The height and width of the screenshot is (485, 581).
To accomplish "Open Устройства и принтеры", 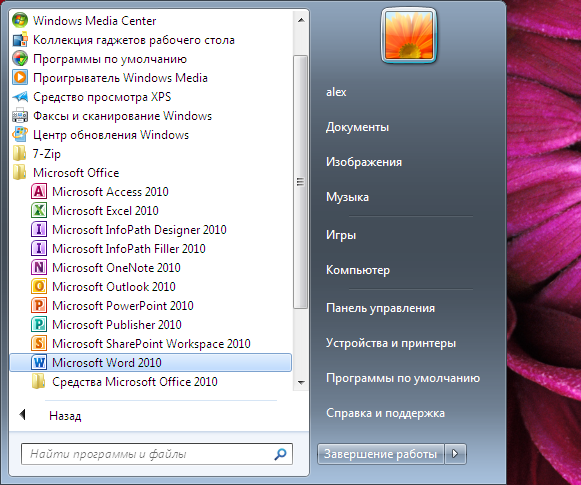I will click(x=391, y=343).
